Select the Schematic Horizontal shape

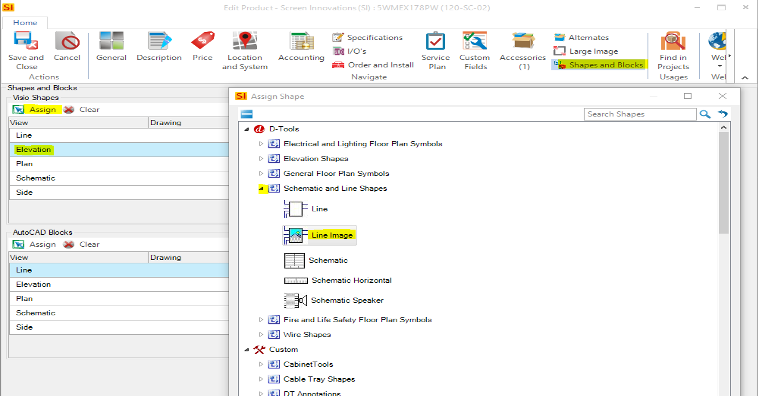337,280
